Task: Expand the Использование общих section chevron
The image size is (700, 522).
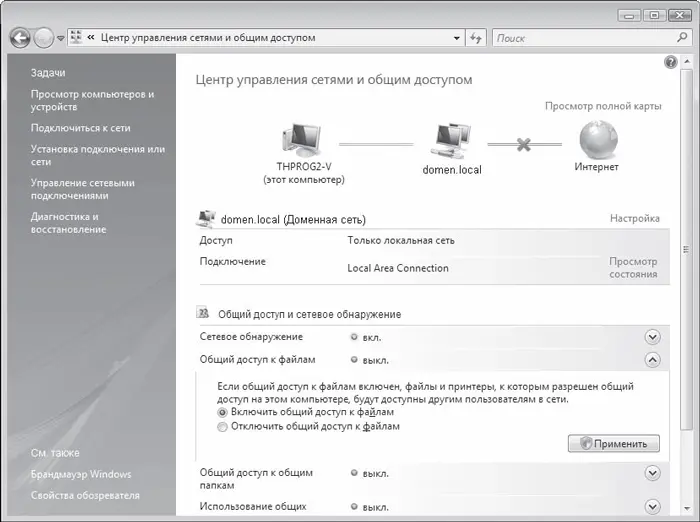Action: 652,506
